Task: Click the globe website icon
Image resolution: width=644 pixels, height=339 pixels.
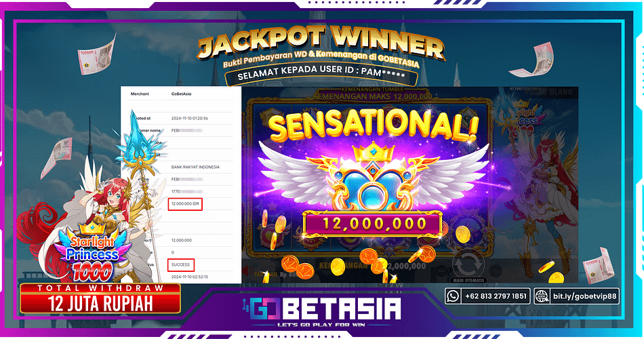Action: 542,296
